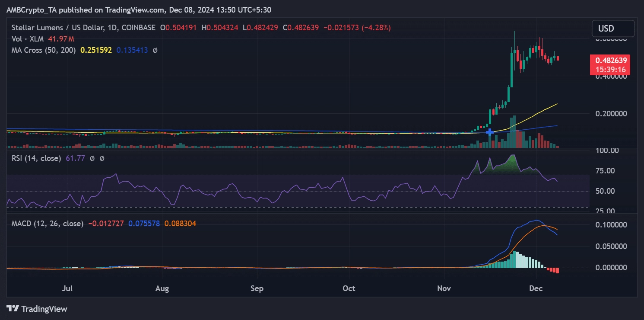Image resolution: width=644 pixels, height=320 pixels.
Task: Click the yellow 50 MA value 0.251592
Action: 96,50
